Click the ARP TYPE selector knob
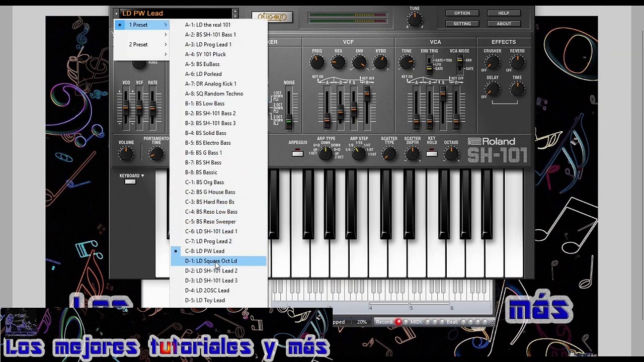Viewport: 644px width, 362px height. [326, 154]
